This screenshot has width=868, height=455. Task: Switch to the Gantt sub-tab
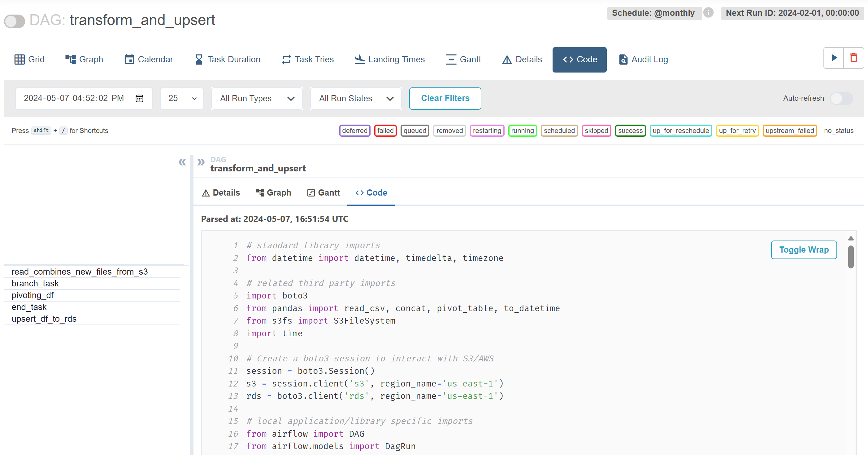click(x=323, y=192)
